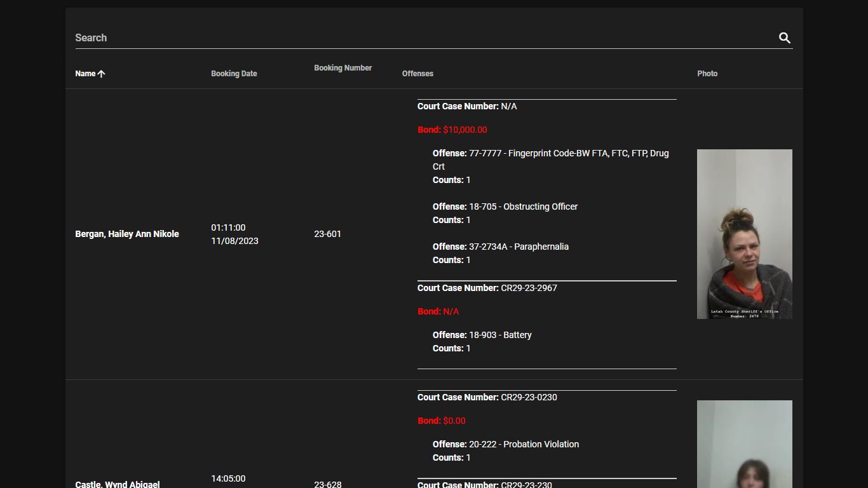Screen dimensions: 868x488
Task: Click the ascending sort arrow beside Name
Action: (101, 74)
